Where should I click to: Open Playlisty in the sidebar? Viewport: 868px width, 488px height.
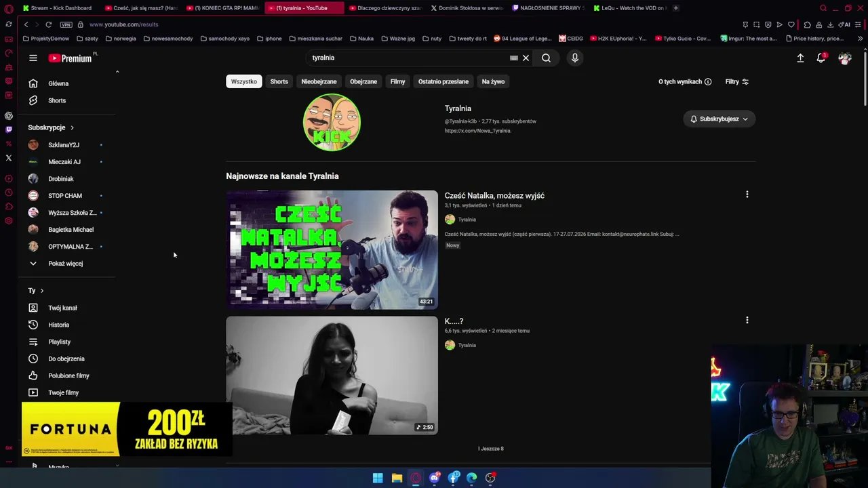pyautogui.click(x=60, y=342)
